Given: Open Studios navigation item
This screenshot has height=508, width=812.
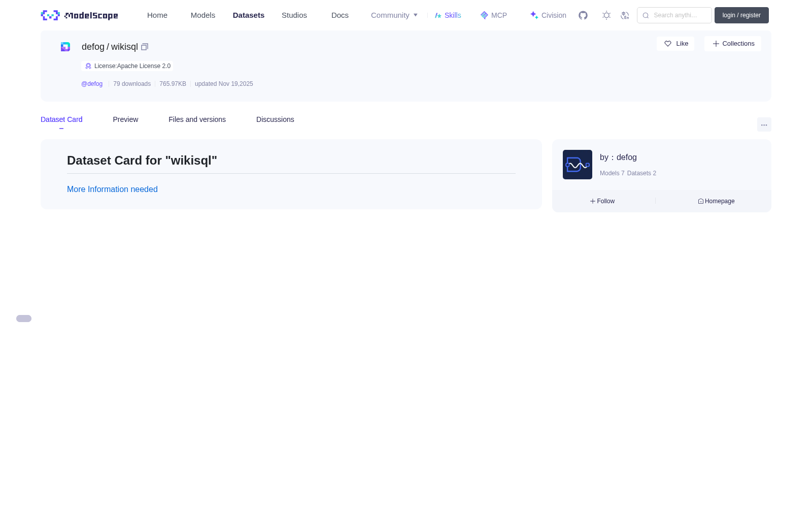Looking at the screenshot, I should pos(294,15).
